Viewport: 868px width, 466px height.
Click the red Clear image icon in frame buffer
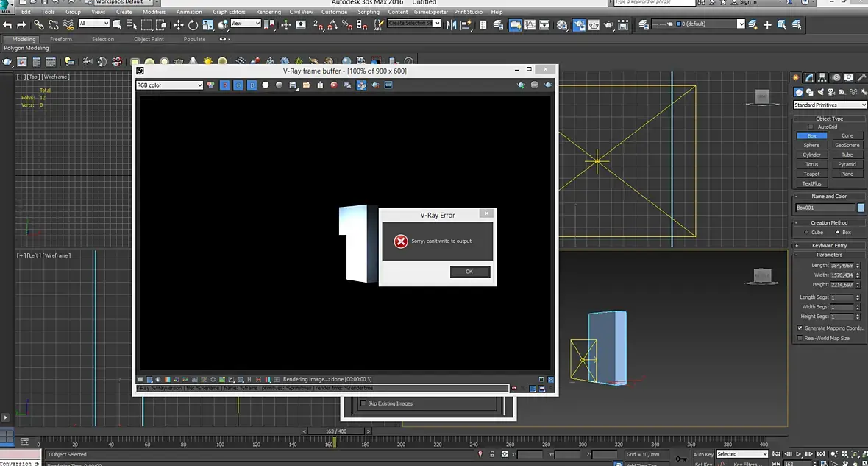(x=333, y=85)
